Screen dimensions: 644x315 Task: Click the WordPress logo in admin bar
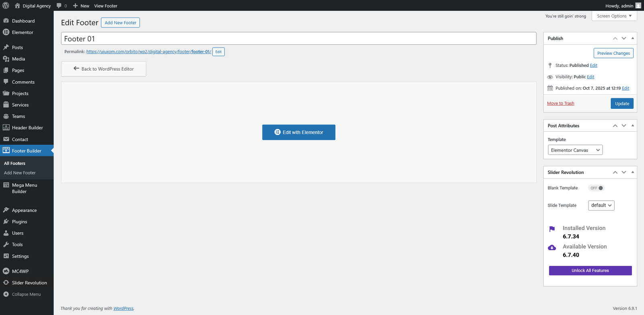point(6,6)
